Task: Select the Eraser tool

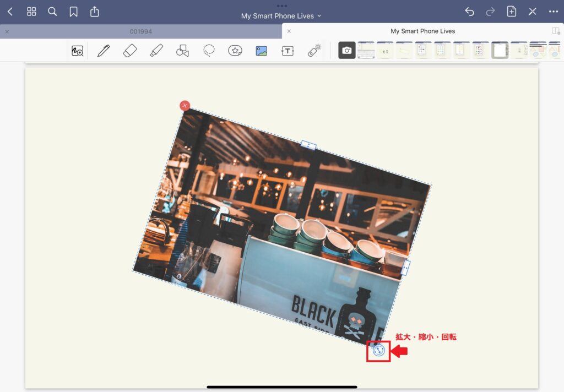Action: tap(130, 51)
